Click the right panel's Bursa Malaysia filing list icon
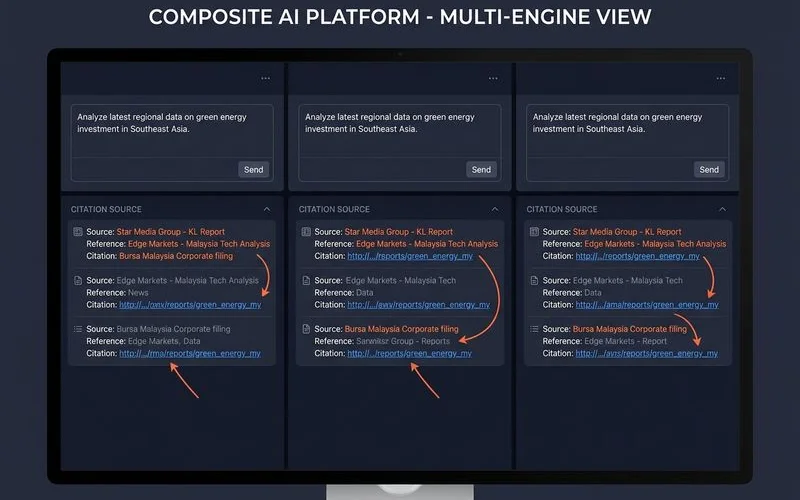 tap(534, 329)
